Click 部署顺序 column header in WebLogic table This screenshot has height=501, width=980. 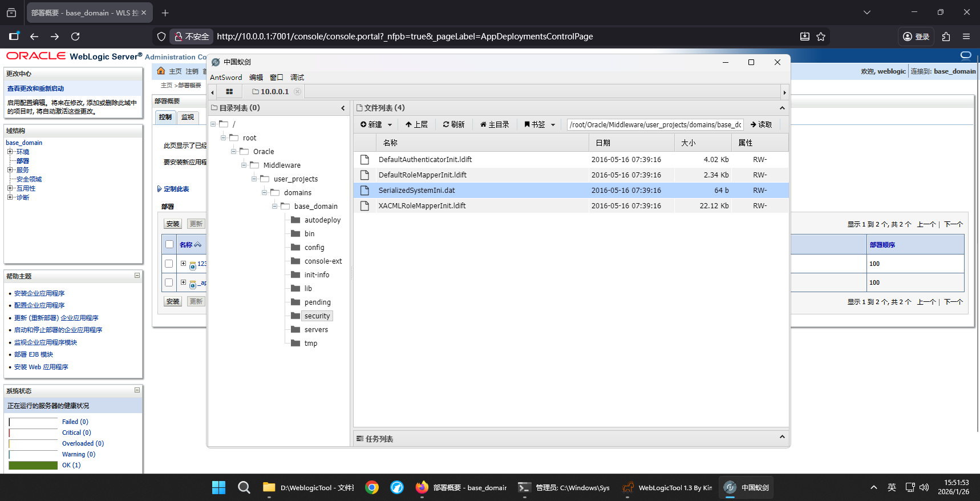[882, 245]
